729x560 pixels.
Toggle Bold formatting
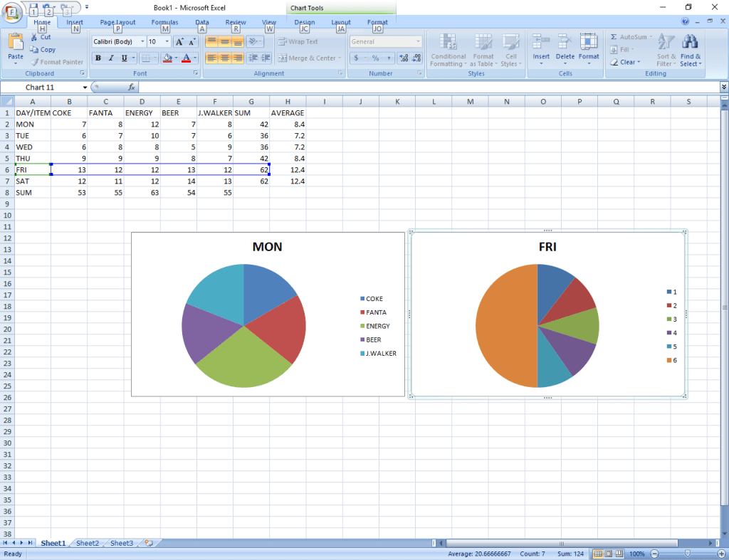(x=98, y=58)
